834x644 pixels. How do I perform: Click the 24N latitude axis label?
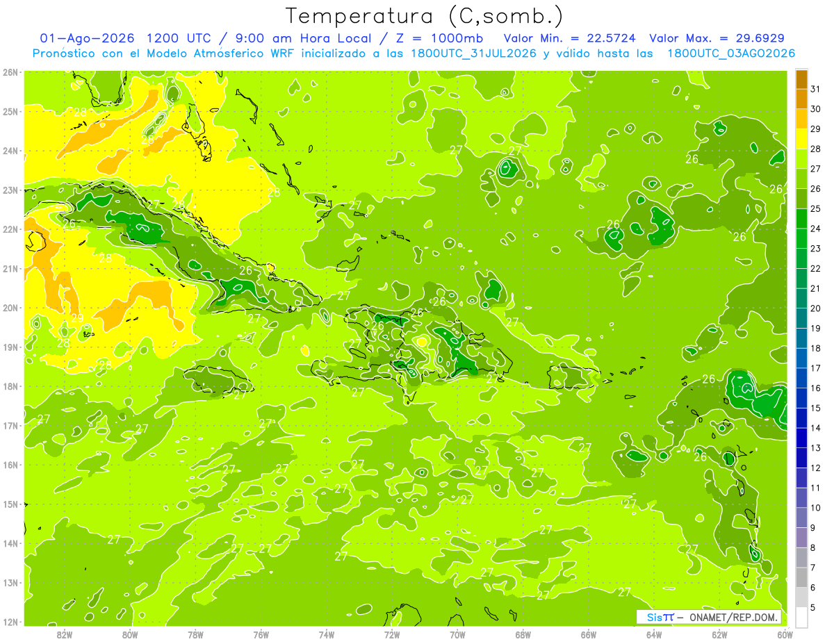point(10,151)
